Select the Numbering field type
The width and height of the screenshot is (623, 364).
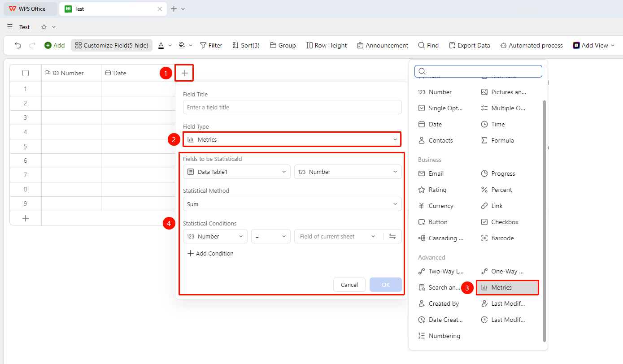[439, 336]
